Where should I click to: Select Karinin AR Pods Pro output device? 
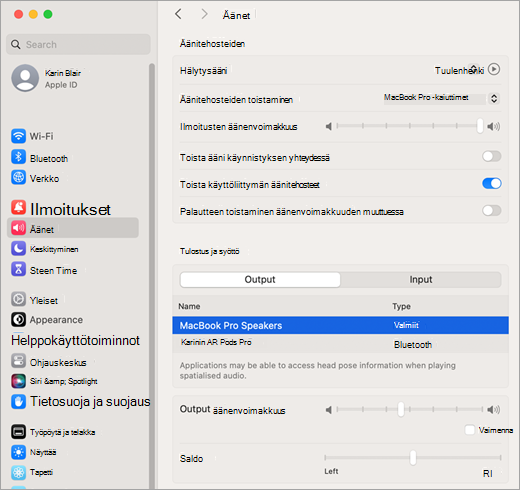coord(340,343)
